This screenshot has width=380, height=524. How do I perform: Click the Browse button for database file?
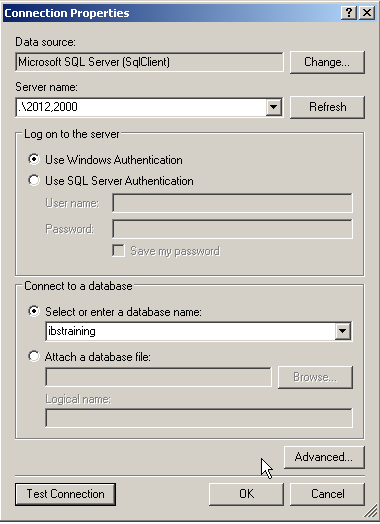click(315, 377)
